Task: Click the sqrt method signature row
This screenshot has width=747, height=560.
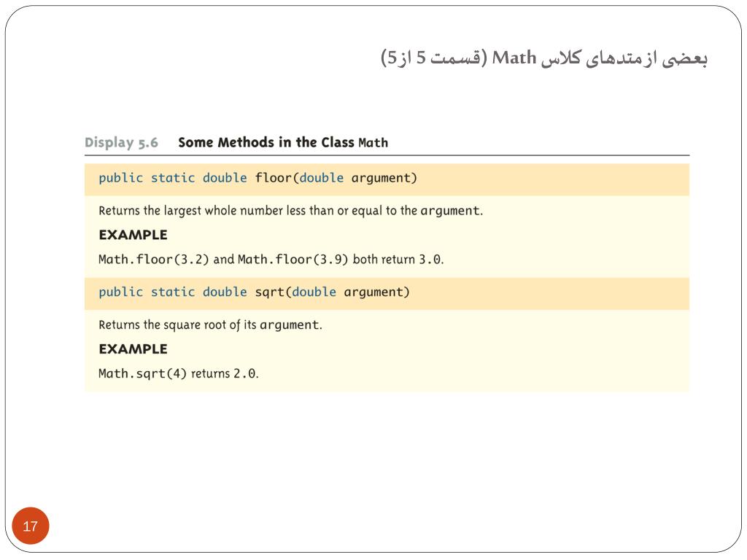Action: coord(387,293)
